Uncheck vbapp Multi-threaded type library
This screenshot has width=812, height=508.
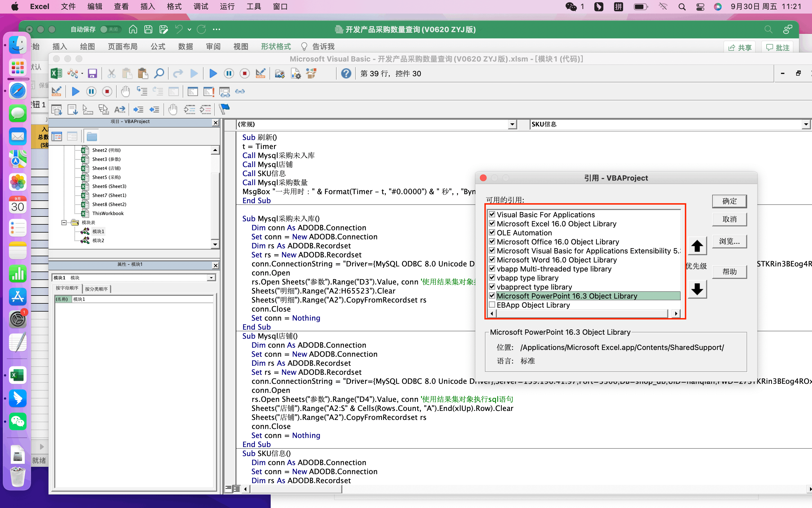492,268
